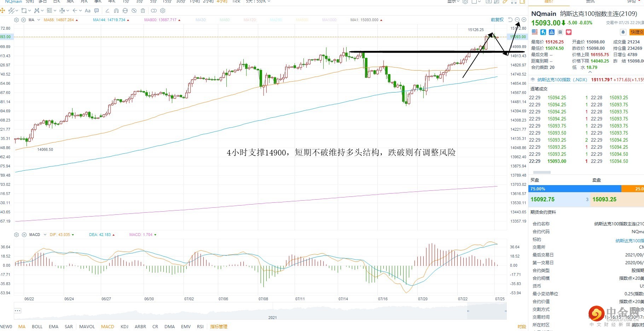
Task: Click the tick list horizontal scrollbar
Action: coord(541,172)
